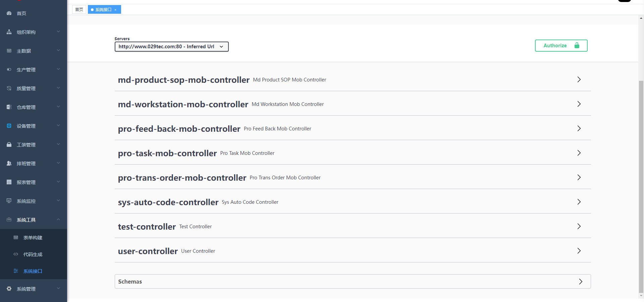Click the 组织架构 hierarchy icon

(x=9, y=32)
